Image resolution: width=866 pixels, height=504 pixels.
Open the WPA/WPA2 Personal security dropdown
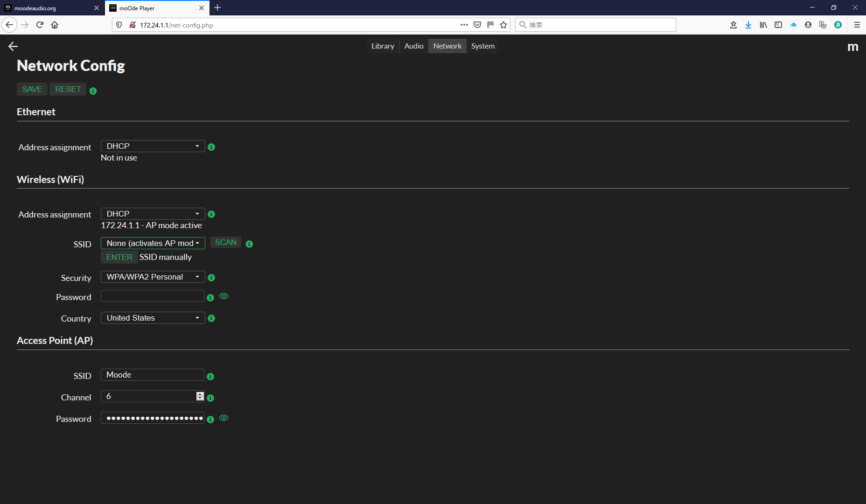pos(153,277)
